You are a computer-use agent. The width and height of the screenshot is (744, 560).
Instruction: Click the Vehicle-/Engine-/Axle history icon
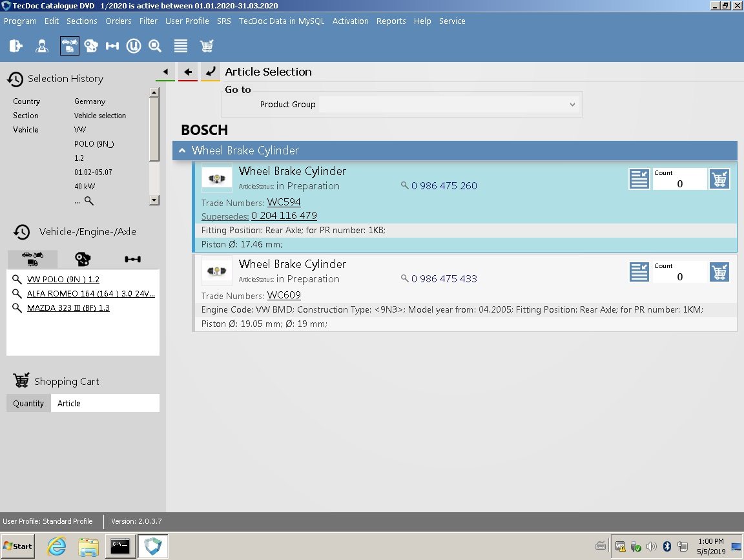22,232
